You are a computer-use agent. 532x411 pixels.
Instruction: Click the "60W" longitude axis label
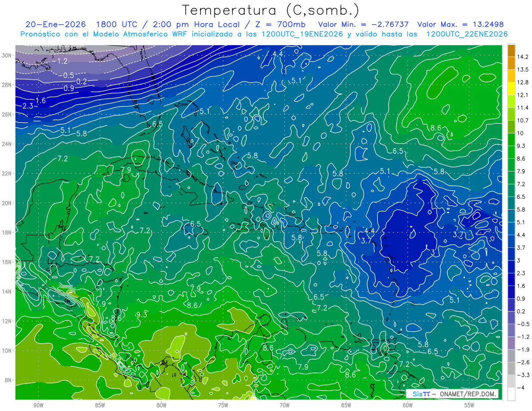408,405
